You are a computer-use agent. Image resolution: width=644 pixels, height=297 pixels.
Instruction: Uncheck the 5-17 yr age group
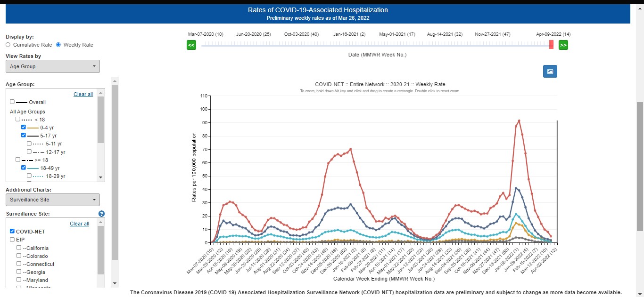[x=24, y=136]
